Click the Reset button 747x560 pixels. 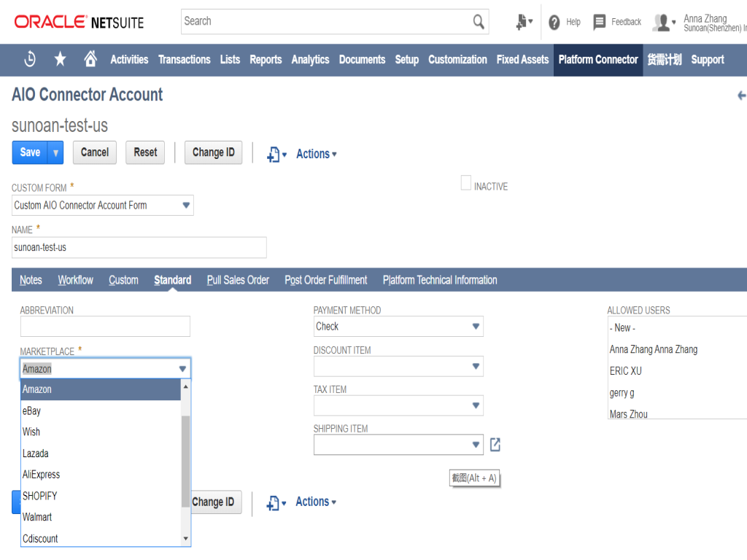click(x=145, y=152)
